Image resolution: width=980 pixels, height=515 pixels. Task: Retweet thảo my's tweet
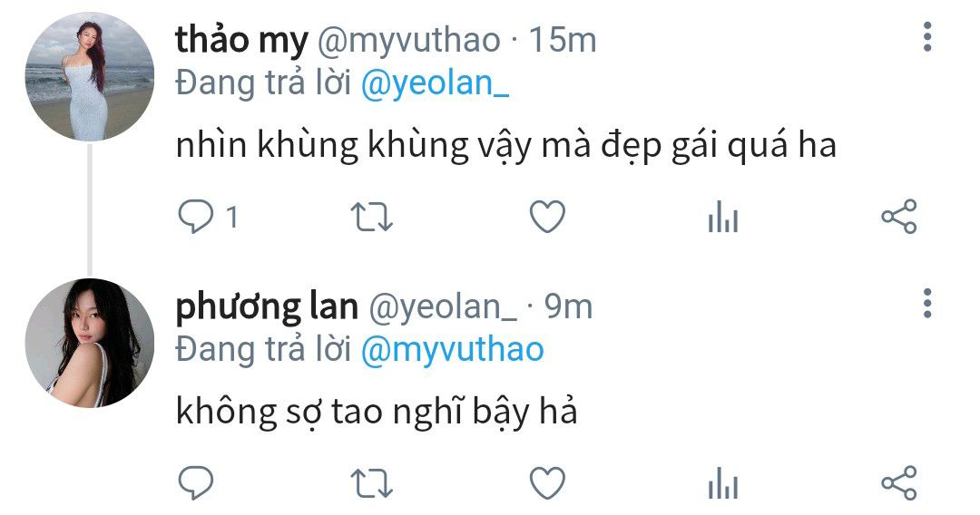[x=371, y=218]
